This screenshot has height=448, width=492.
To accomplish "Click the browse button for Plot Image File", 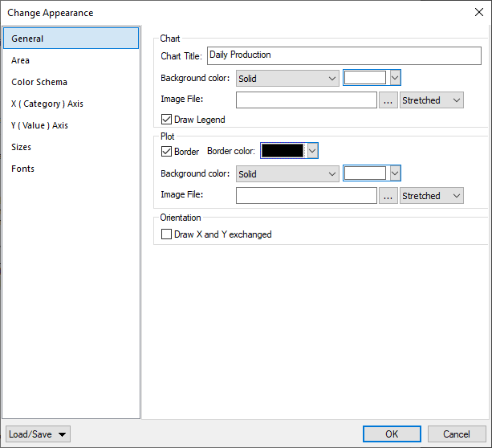I will coord(388,196).
